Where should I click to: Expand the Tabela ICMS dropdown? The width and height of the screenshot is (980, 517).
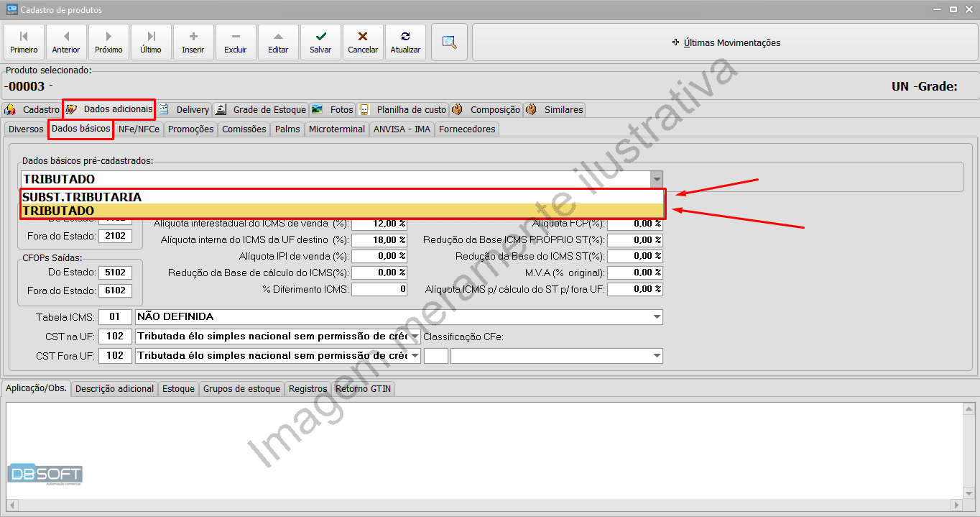click(x=656, y=317)
